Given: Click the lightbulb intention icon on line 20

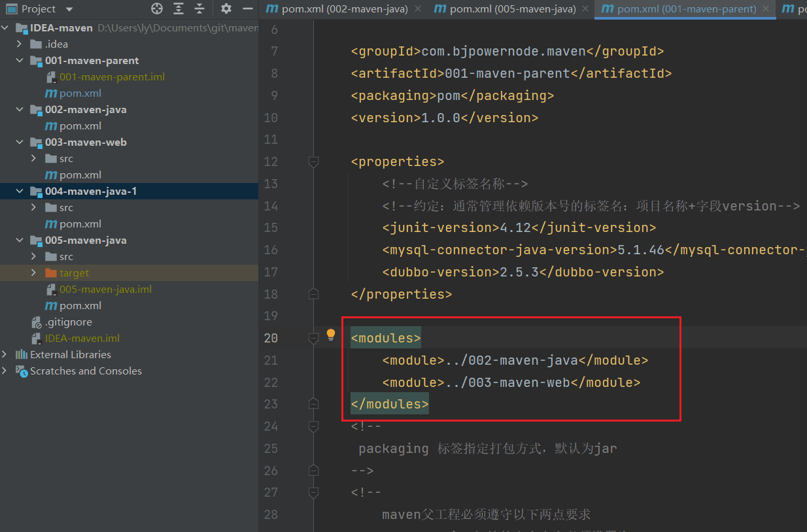Looking at the screenshot, I should pos(331,335).
